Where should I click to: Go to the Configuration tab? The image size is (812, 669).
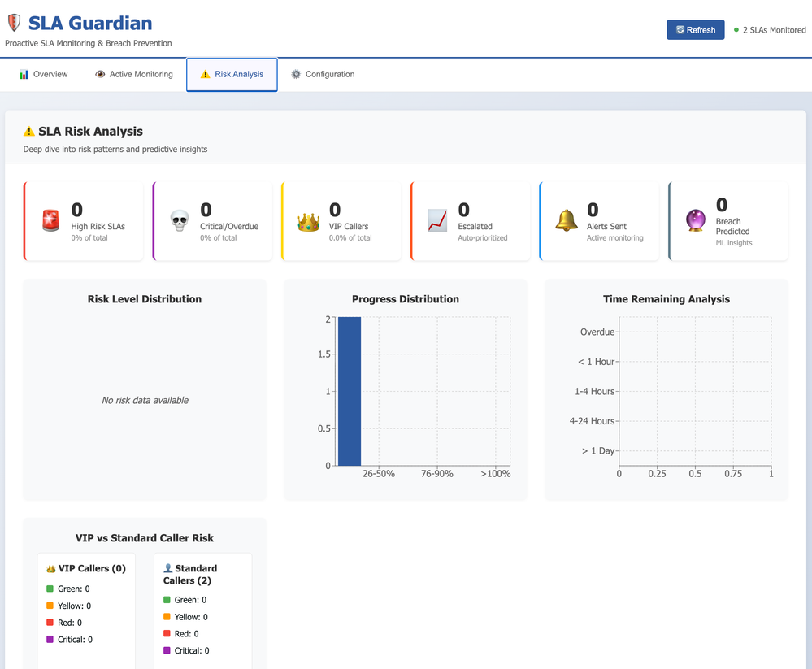[323, 74]
